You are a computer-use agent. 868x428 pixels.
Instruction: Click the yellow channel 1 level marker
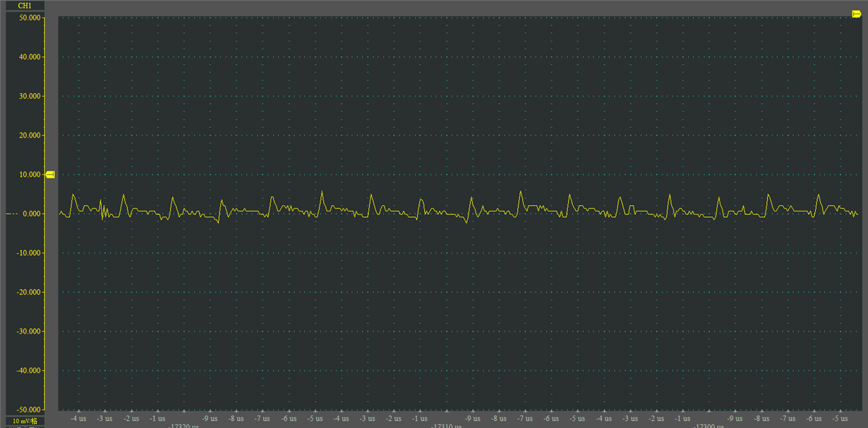[x=51, y=174]
